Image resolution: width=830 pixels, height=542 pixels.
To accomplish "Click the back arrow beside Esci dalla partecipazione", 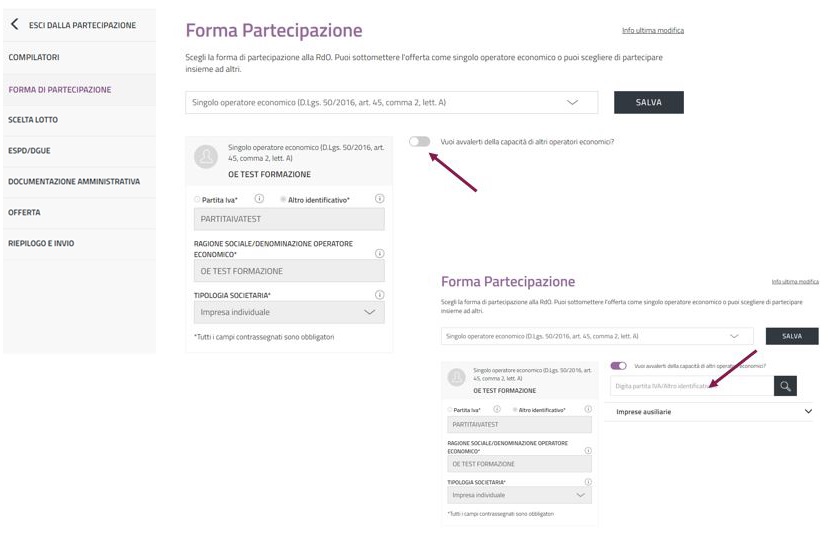I will pos(14,25).
